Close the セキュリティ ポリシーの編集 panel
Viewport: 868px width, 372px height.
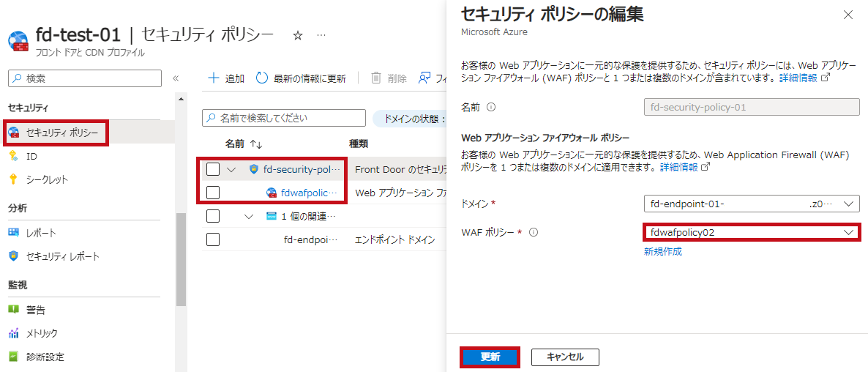pyautogui.click(x=848, y=15)
